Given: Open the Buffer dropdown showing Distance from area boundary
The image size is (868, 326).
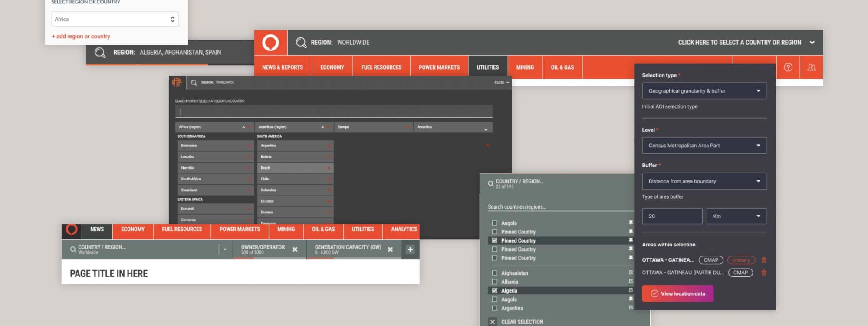Looking at the screenshot, I should coord(704,181).
